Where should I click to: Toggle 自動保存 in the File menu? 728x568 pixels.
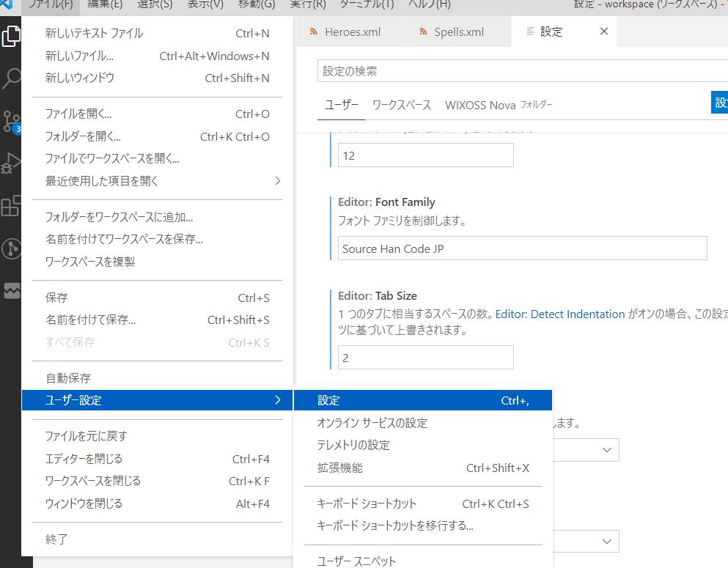tap(158, 378)
